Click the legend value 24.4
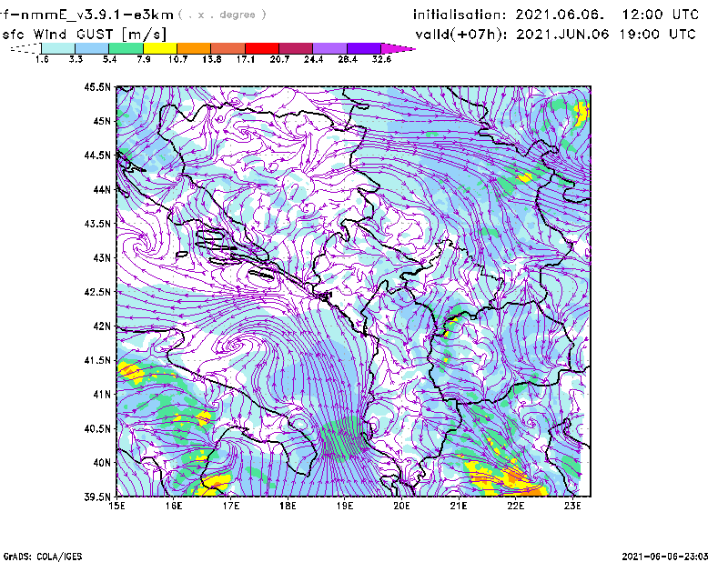 pyautogui.click(x=313, y=59)
